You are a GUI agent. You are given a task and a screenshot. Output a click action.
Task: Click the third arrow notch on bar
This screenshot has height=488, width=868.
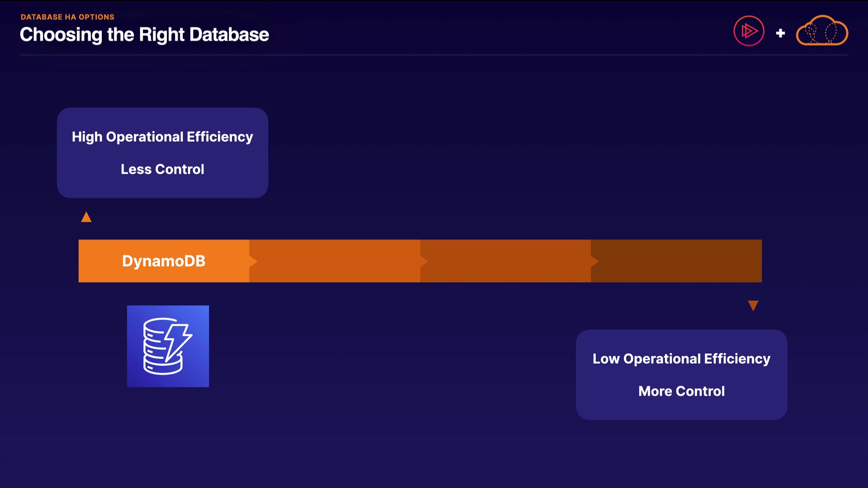(594, 261)
